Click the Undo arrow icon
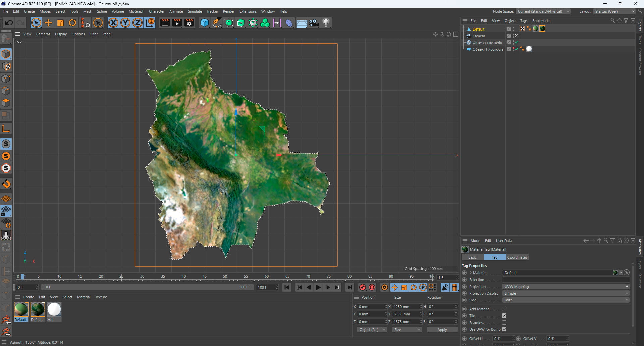Screen dimensions: 644x346 click(9, 23)
